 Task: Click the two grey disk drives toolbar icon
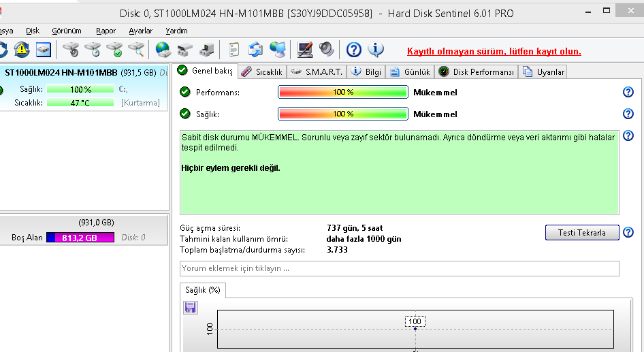tap(184, 50)
